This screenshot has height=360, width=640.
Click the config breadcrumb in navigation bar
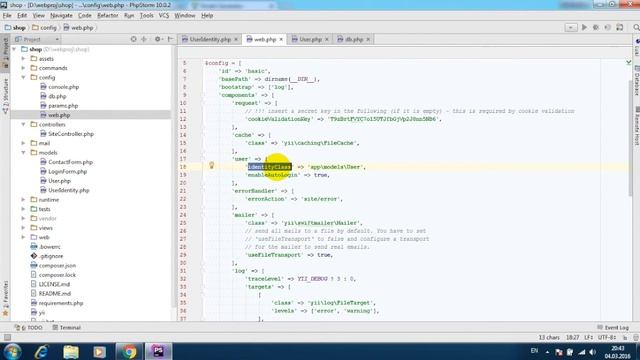(44, 28)
